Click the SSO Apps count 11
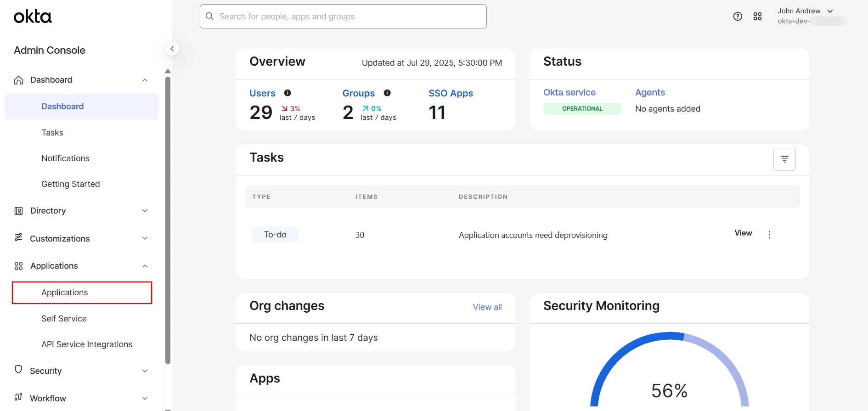 (x=437, y=113)
